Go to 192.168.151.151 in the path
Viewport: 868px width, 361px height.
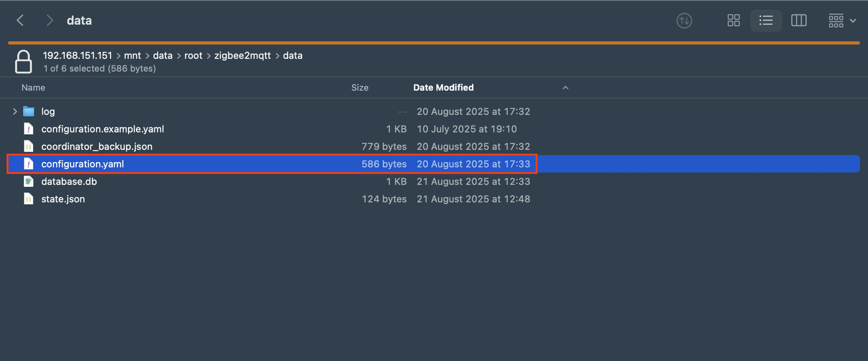(x=78, y=56)
